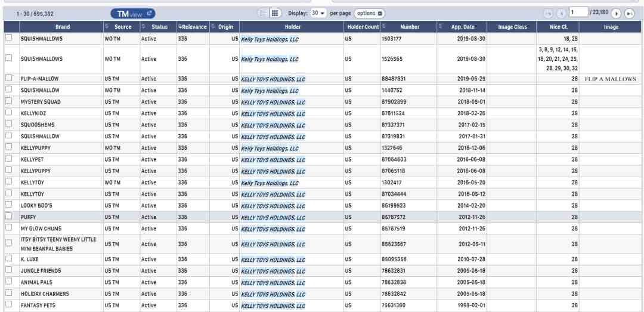Click the KELLYPUPPY brand in 87065118 row
Image resolution: width=644 pixels, height=312 pixels.
(x=36, y=171)
